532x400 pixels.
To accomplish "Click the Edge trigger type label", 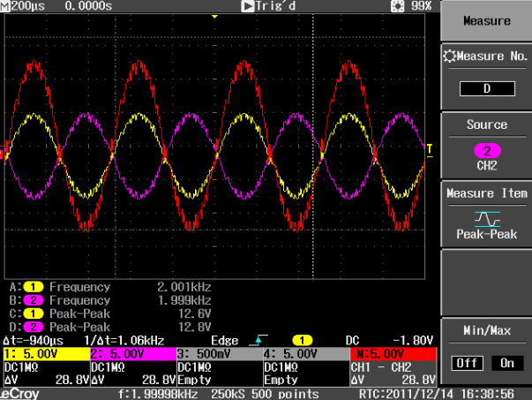I will 224,340.
